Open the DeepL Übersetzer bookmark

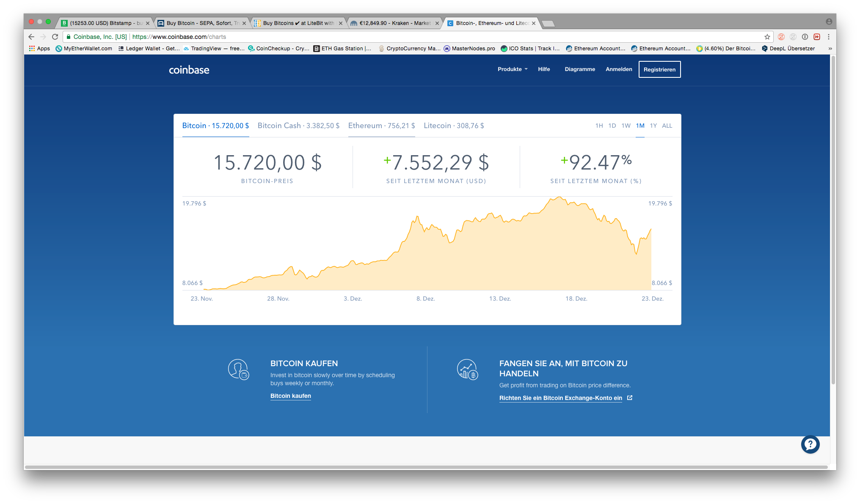click(x=788, y=49)
